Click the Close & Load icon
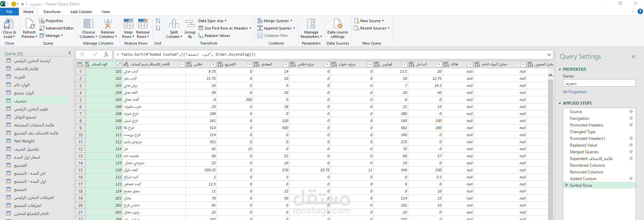644x220 pixels. coord(9,24)
